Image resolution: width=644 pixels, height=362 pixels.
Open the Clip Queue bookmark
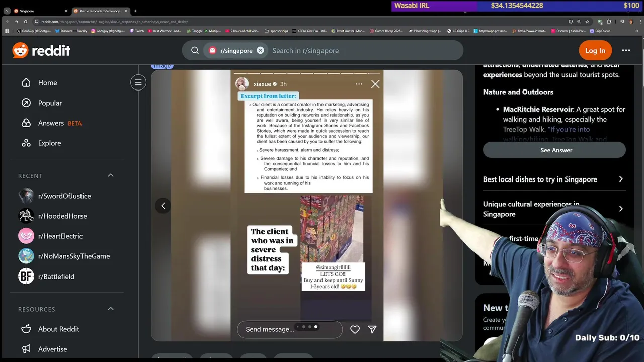pyautogui.click(x=600, y=31)
